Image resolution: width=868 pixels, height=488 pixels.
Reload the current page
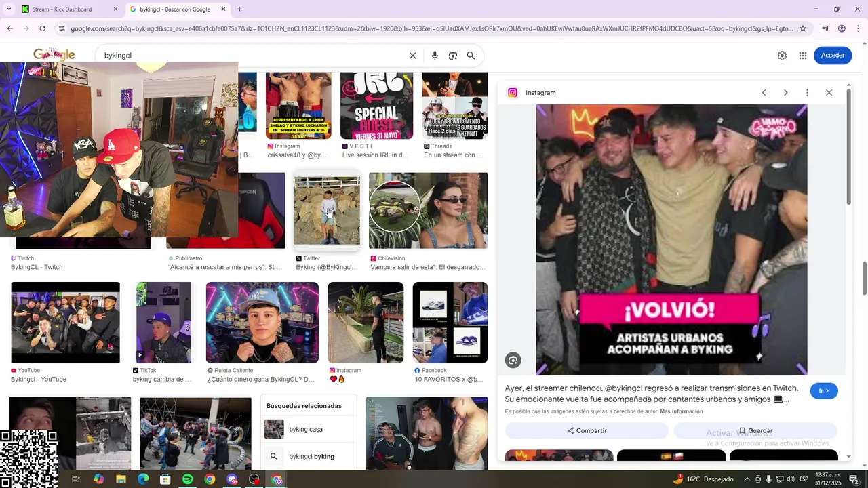(x=42, y=28)
